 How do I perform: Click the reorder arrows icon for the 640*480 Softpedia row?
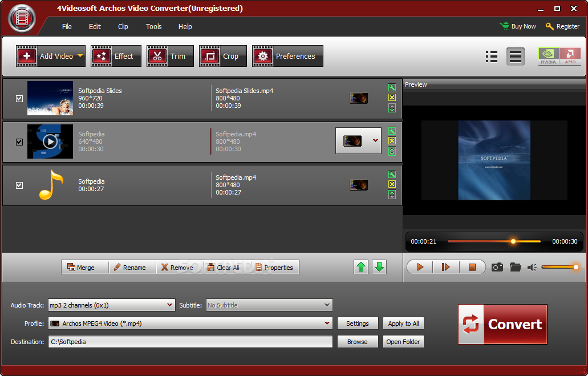392,151
